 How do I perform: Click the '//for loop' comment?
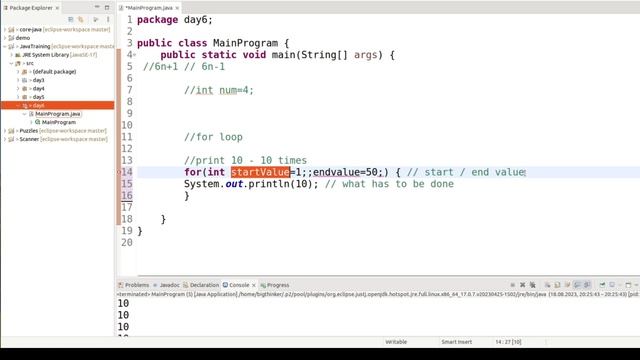coord(213,137)
